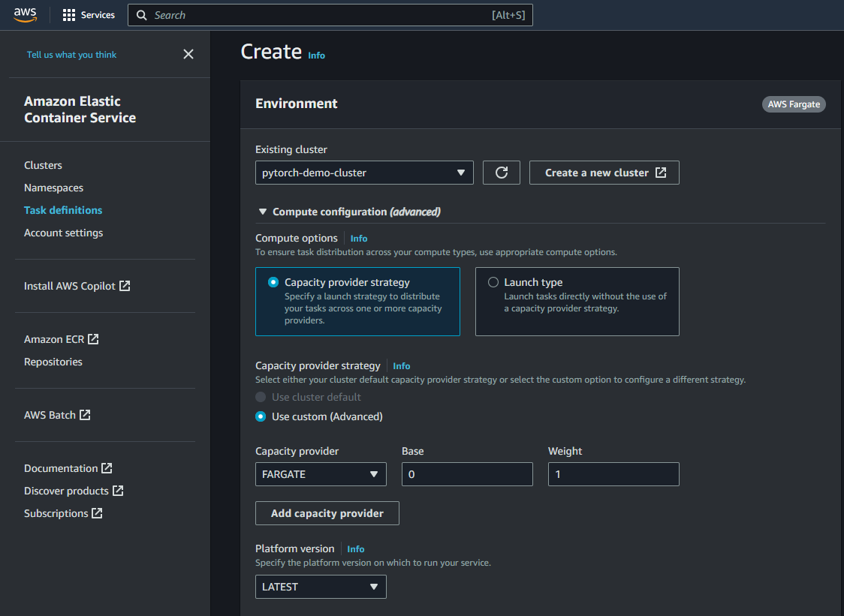Collapse Compute configuration (advanced) section
844x616 pixels.
[x=263, y=212]
